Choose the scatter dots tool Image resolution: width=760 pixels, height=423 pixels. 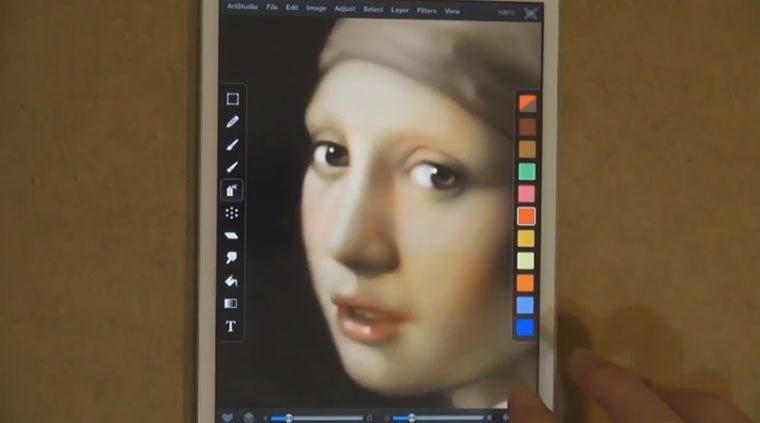coord(232,213)
